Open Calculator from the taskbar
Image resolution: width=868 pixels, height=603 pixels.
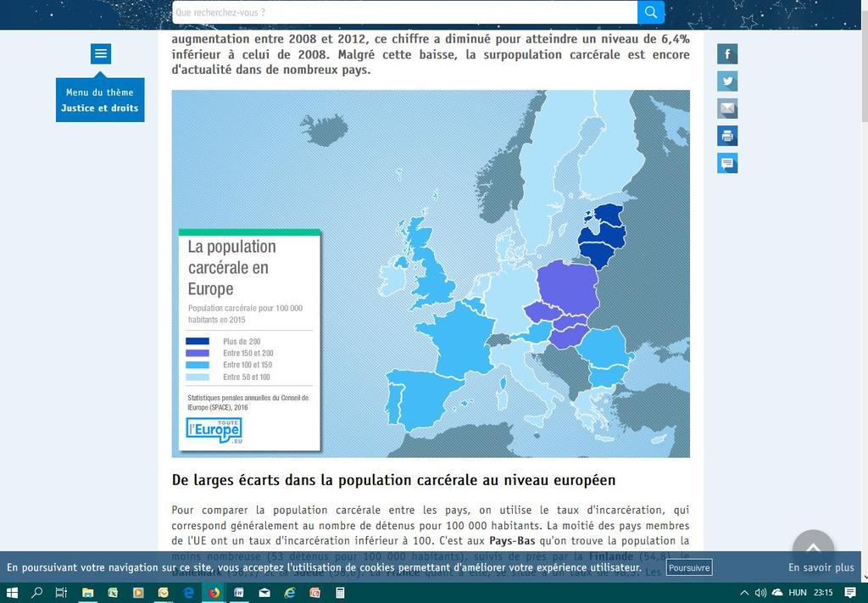pos(341,593)
